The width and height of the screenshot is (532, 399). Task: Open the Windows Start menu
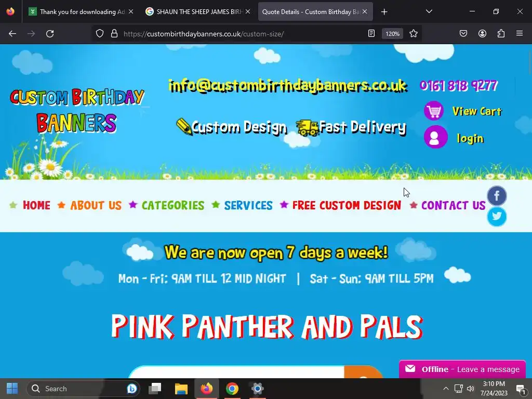coord(12,389)
